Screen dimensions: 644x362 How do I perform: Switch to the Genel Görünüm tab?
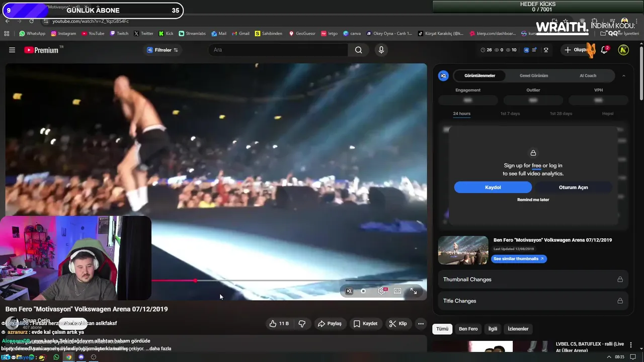(x=534, y=76)
